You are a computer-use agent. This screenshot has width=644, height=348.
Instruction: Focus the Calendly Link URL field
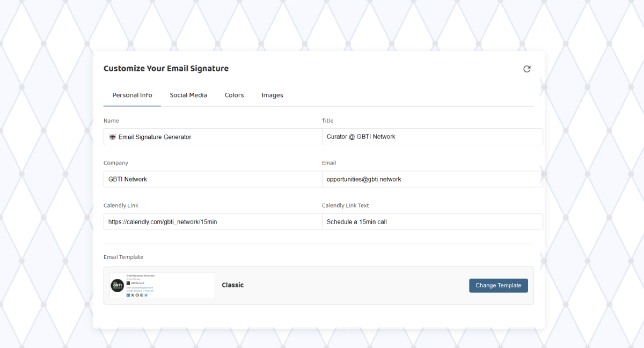pyautogui.click(x=213, y=221)
